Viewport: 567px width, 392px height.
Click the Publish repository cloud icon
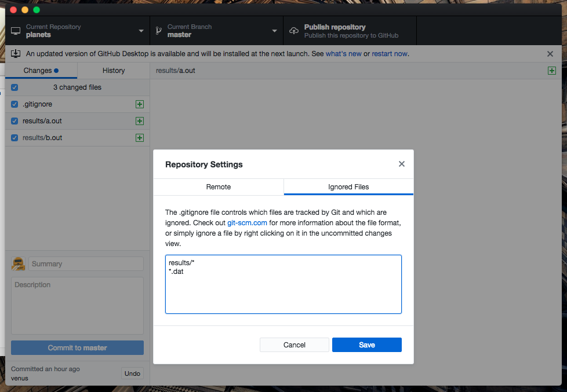293,30
